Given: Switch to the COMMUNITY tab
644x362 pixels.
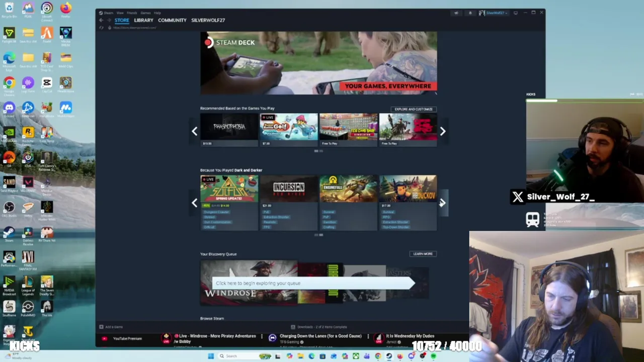Looking at the screenshot, I should [172, 20].
